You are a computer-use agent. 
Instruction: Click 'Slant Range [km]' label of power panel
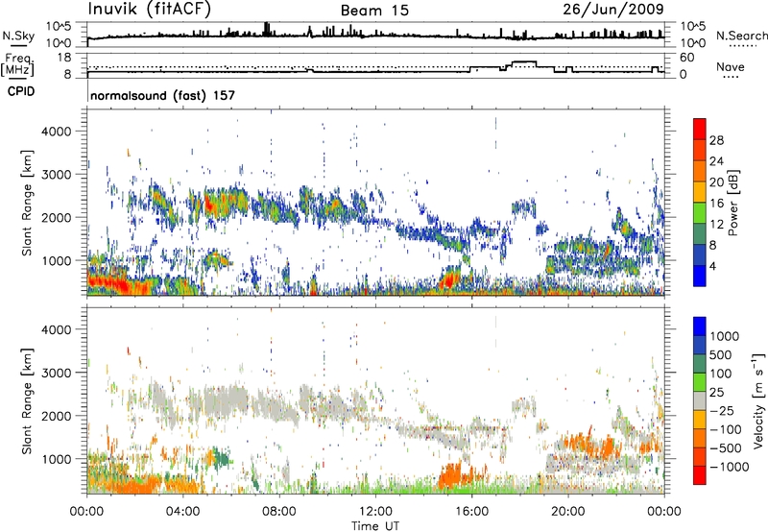coord(27,203)
